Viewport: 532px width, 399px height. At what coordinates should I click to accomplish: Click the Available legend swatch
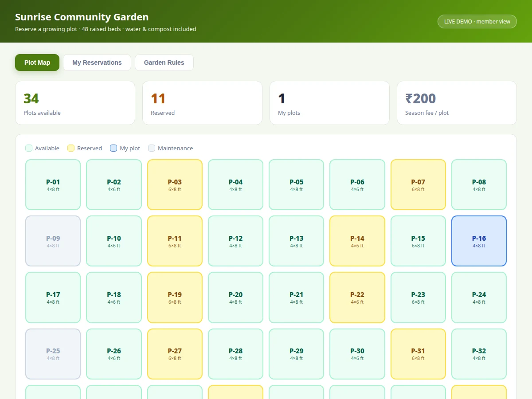tap(29, 148)
